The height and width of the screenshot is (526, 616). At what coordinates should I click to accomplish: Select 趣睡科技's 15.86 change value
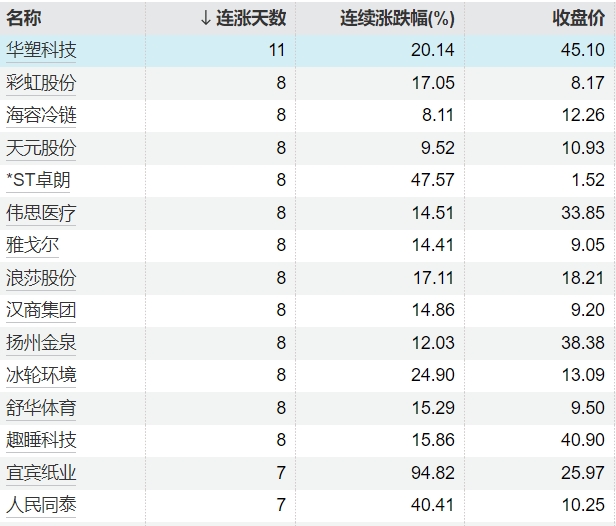point(433,440)
